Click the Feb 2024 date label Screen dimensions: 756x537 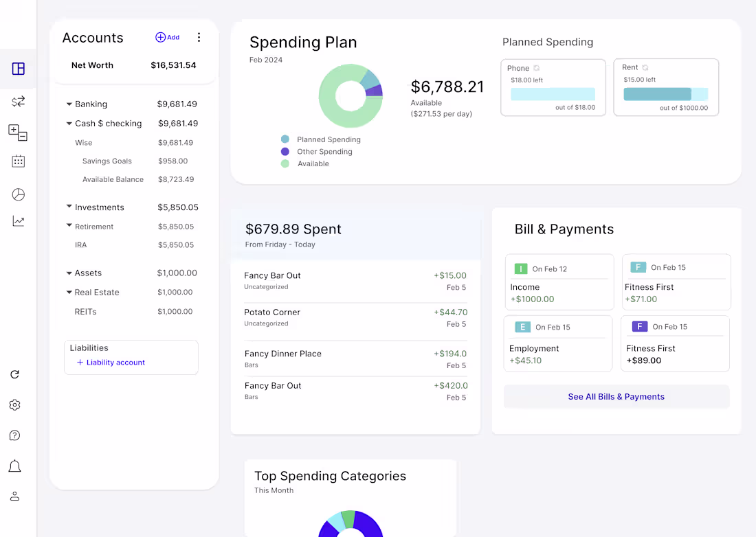click(x=266, y=60)
